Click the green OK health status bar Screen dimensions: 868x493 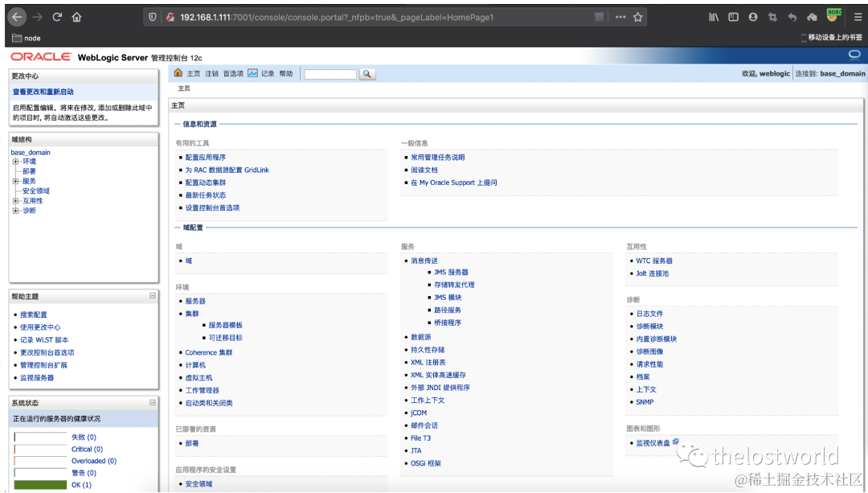click(40, 485)
